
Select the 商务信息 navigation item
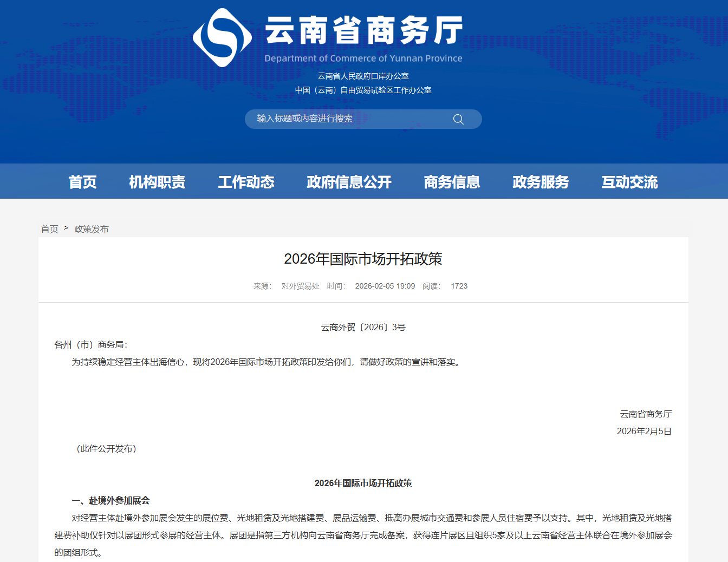click(x=452, y=182)
